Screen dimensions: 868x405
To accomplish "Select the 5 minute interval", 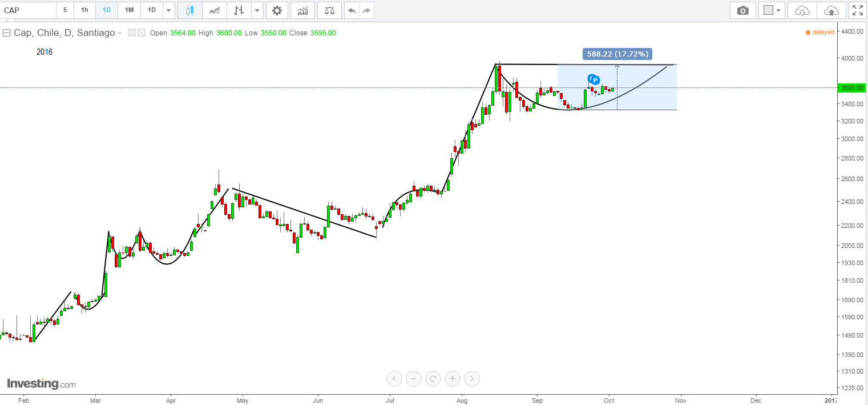I will tap(65, 10).
